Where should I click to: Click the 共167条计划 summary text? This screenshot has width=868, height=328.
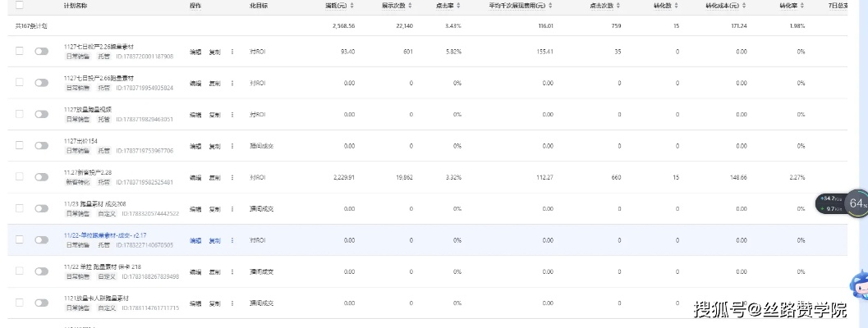[31, 26]
